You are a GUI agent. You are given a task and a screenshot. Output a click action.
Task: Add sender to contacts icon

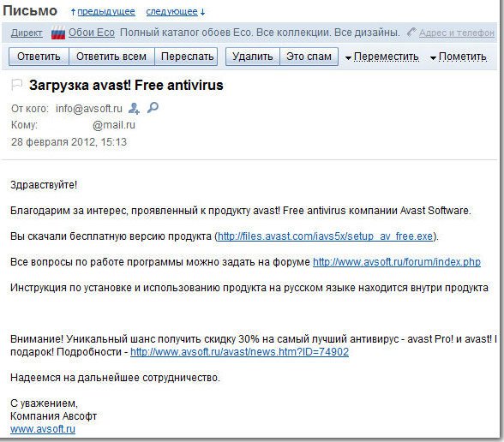tap(134, 108)
